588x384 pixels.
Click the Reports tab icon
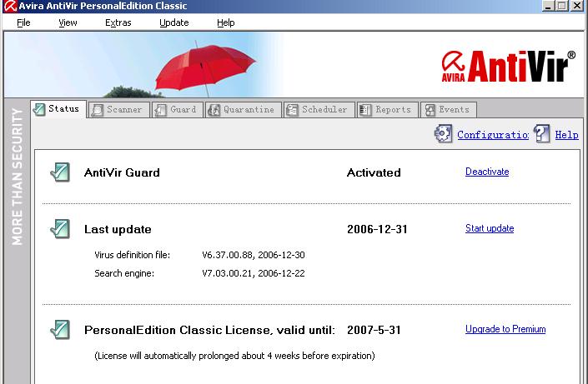[365, 110]
